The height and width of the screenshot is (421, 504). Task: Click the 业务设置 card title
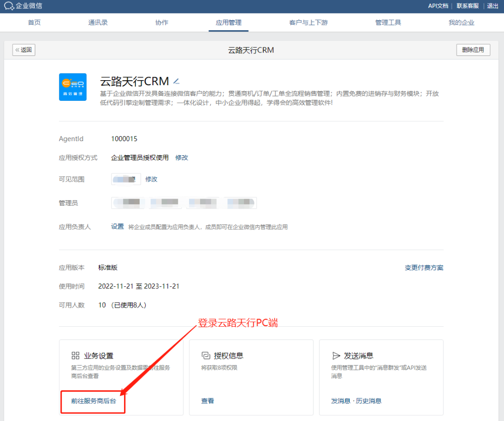[99, 356]
